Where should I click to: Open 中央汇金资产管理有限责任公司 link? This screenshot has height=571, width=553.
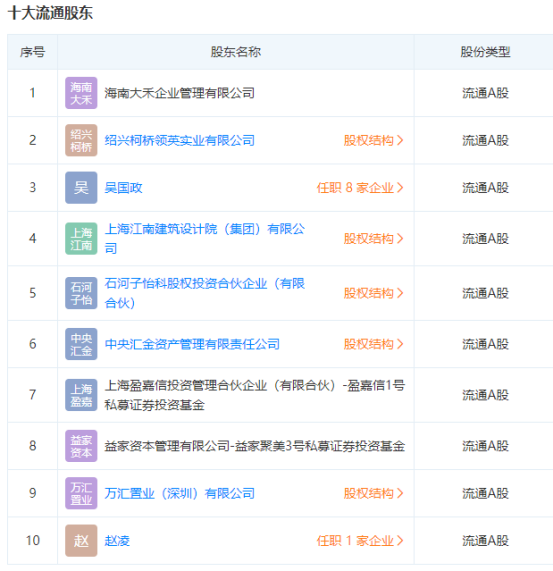(x=192, y=344)
